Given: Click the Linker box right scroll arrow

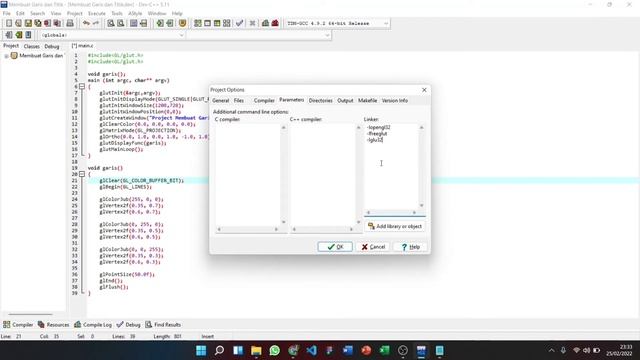Looking at the screenshot, I should 414,213.
